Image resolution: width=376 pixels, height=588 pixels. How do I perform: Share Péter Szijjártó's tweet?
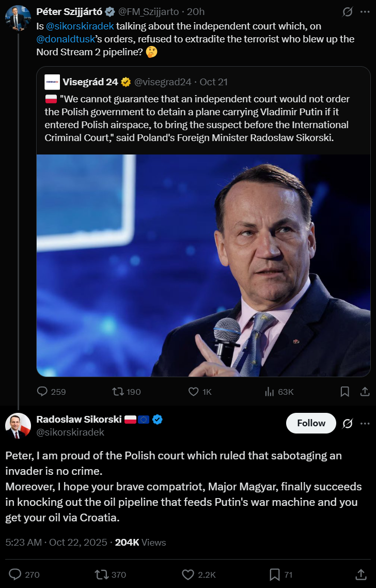coord(364,392)
